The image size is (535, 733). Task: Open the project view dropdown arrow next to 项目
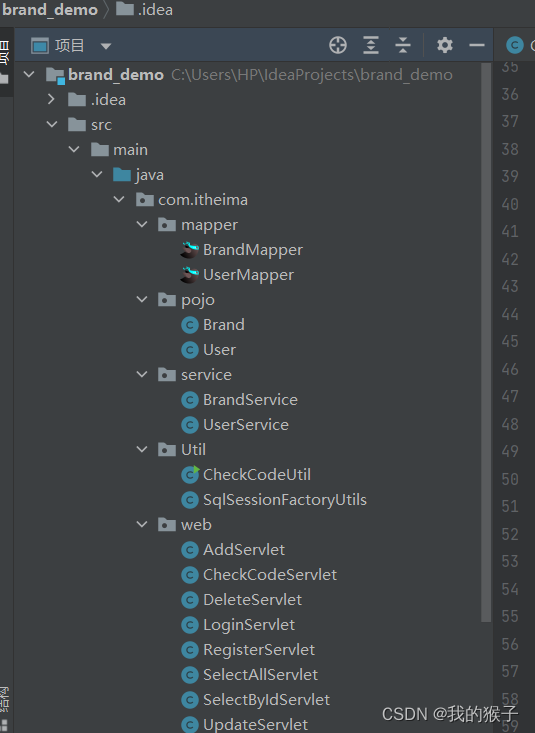coord(106,46)
